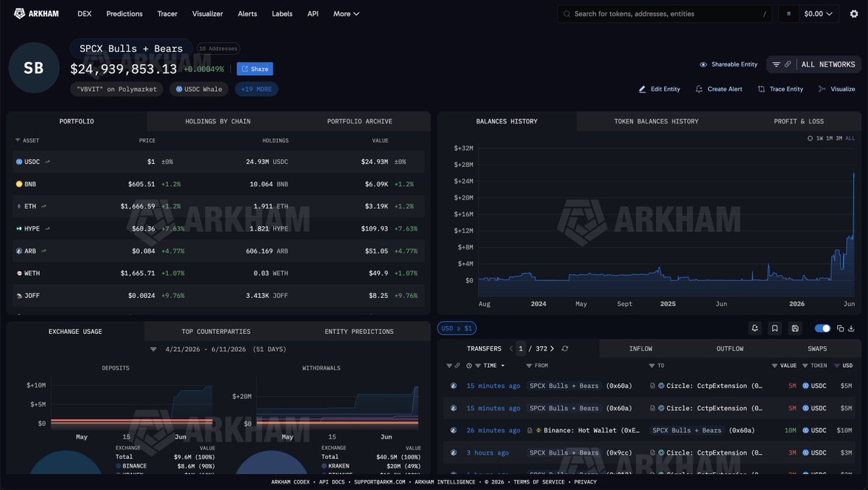
Task: Open the Visualizer menu item
Action: click(x=208, y=14)
